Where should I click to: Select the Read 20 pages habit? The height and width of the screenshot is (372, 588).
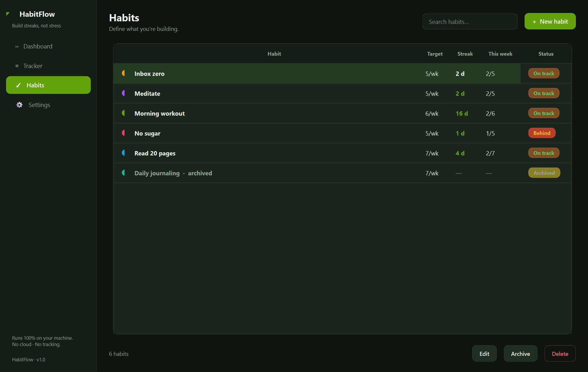tap(342, 153)
